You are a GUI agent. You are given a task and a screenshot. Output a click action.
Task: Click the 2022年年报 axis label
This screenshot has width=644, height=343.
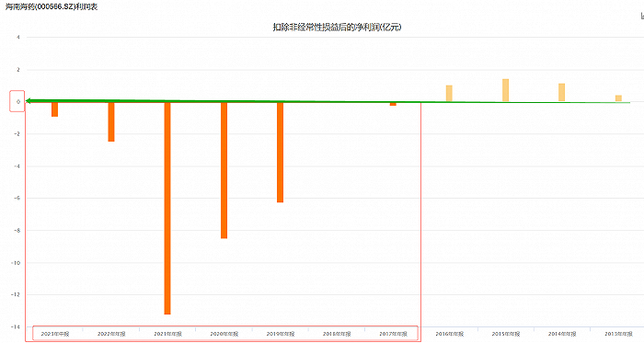point(111,334)
